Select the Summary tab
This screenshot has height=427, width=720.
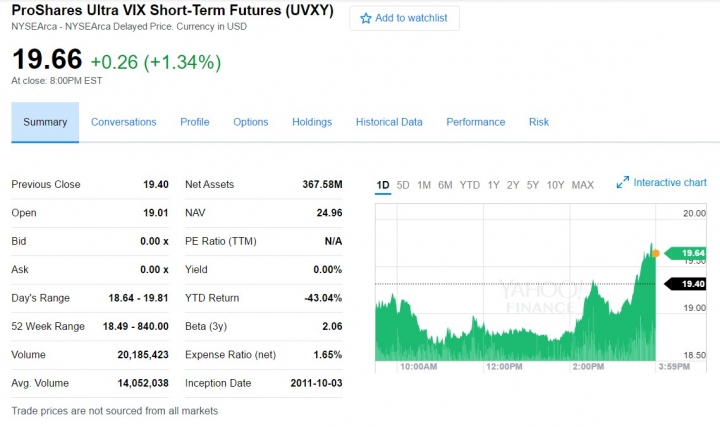[45, 122]
